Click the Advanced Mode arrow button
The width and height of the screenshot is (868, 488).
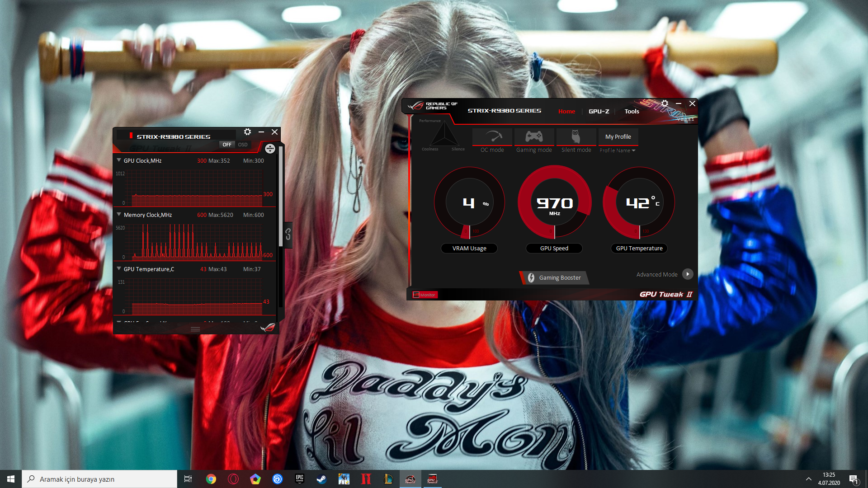click(687, 274)
